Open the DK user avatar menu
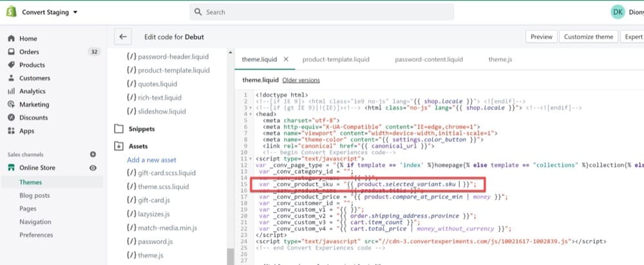The image size is (644, 265). 618,12
